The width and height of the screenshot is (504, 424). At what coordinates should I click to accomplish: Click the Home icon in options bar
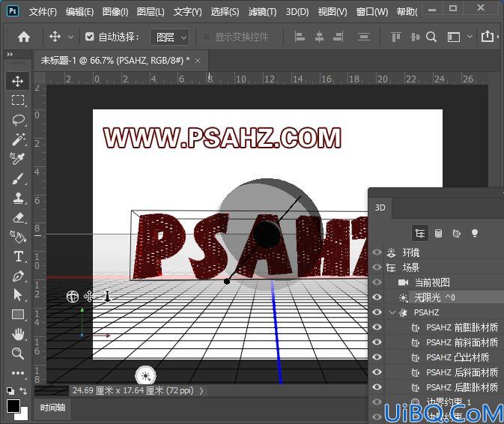tap(24, 37)
